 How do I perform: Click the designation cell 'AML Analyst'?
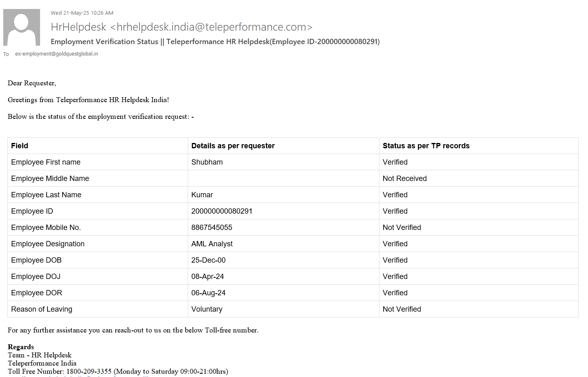(212, 244)
